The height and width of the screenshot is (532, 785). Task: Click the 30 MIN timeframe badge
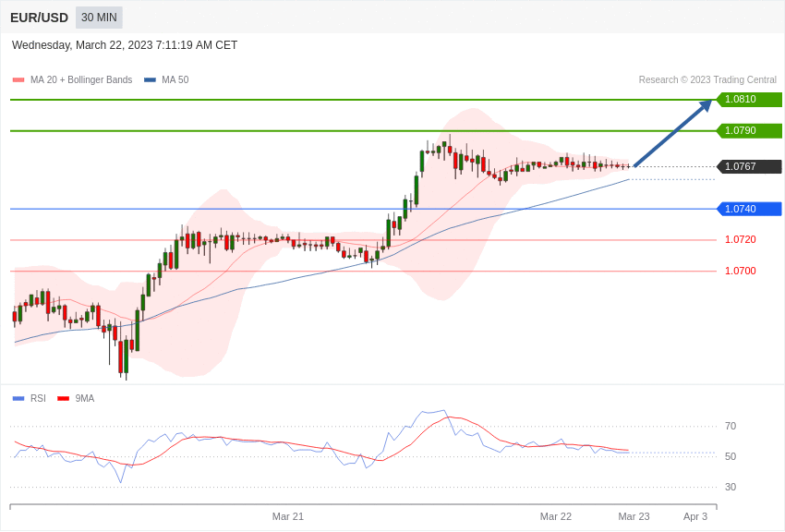pos(99,18)
